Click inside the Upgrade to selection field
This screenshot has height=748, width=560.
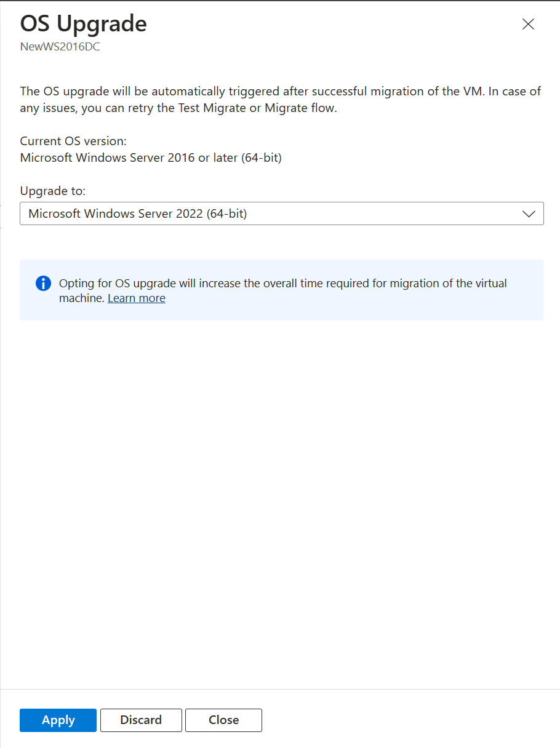coord(246,213)
